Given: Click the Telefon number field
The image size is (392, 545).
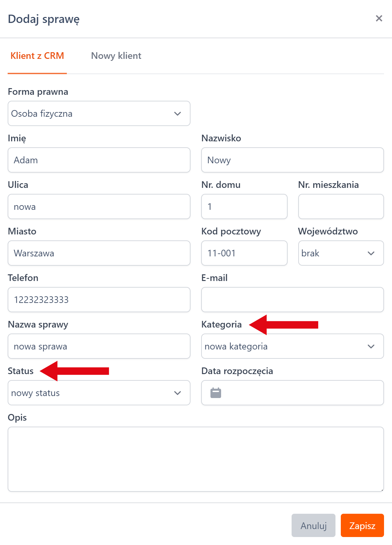Looking at the screenshot, I should [x=99, y=300].
